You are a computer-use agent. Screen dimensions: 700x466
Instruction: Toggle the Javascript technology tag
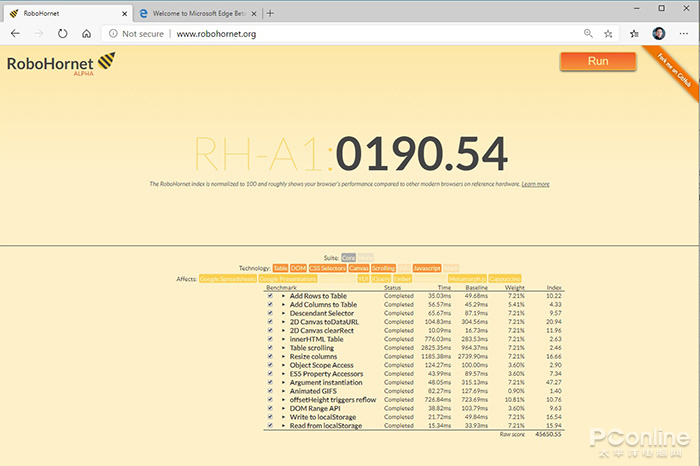pos(427,268)
